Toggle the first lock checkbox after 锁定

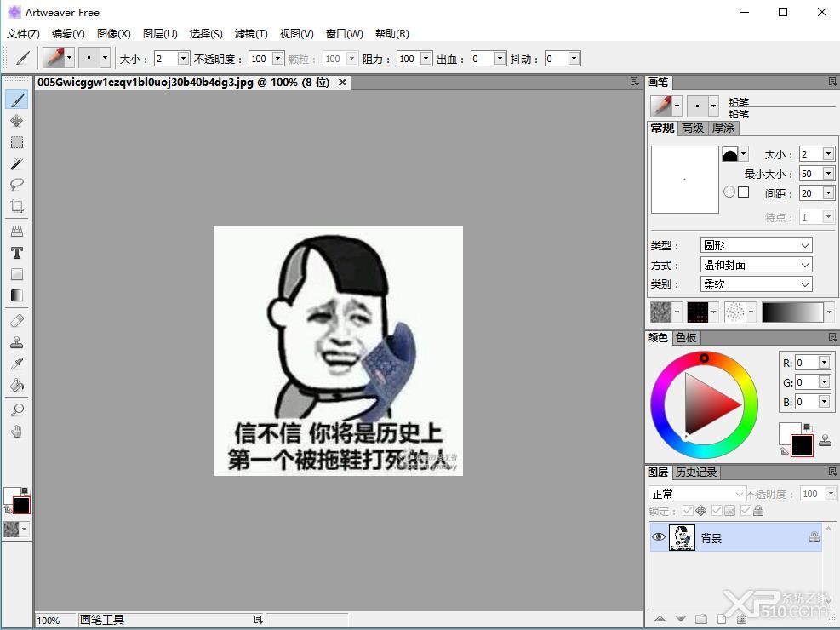[688, 511]
